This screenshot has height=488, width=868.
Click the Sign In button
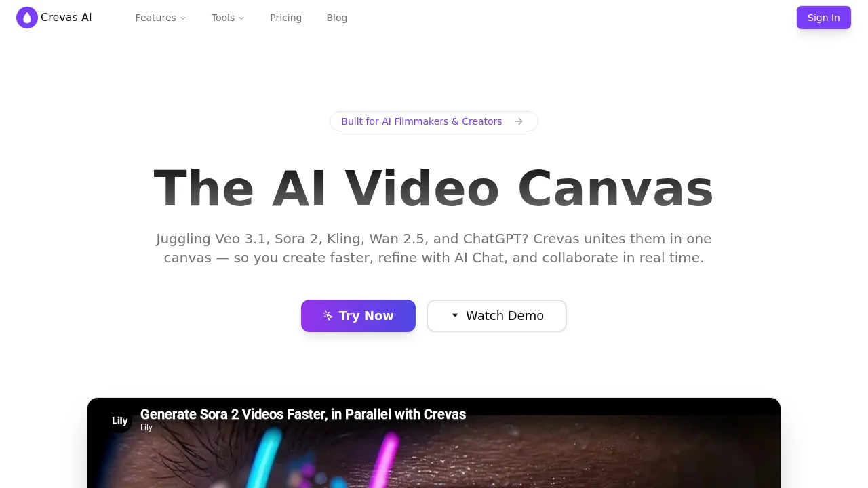coord(824,18)
